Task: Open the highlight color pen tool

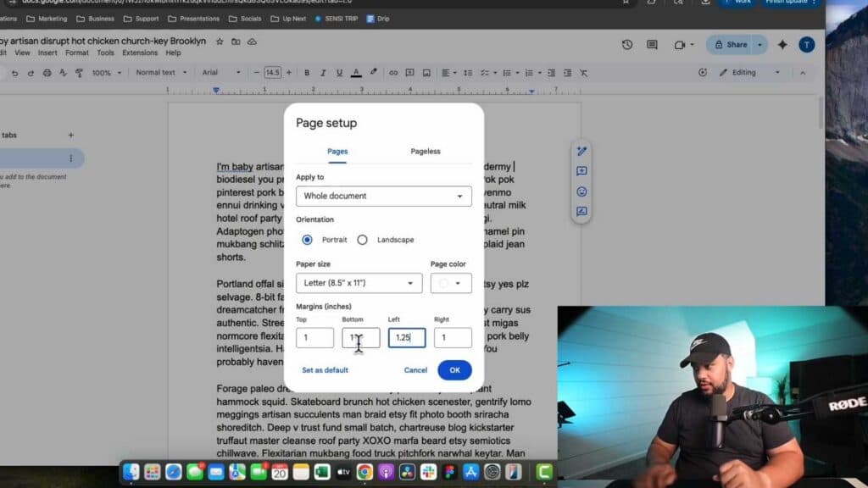Action: pyautogui.click(x=374, y=73)
